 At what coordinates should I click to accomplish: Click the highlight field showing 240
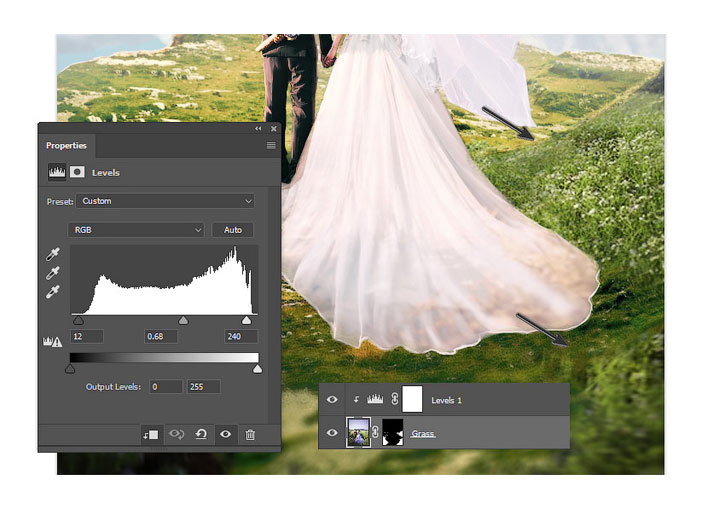[x=241, y=336]
